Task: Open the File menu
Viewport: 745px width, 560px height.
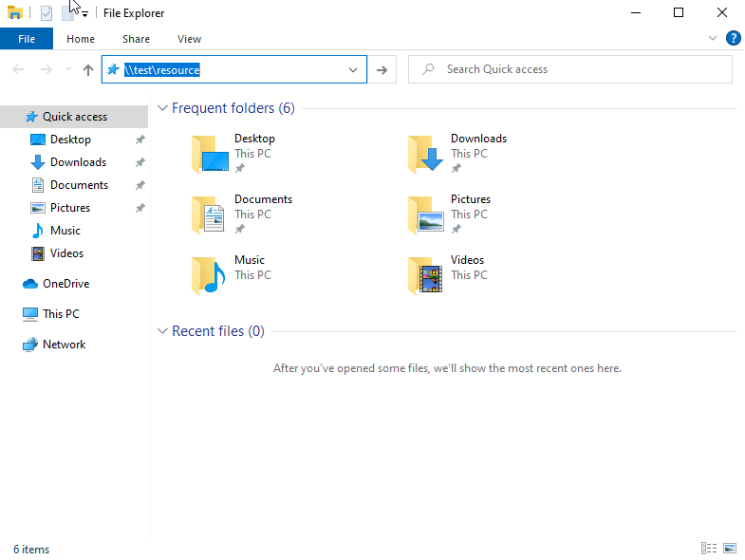Action: pyautogui.click(x=27, y=39)
